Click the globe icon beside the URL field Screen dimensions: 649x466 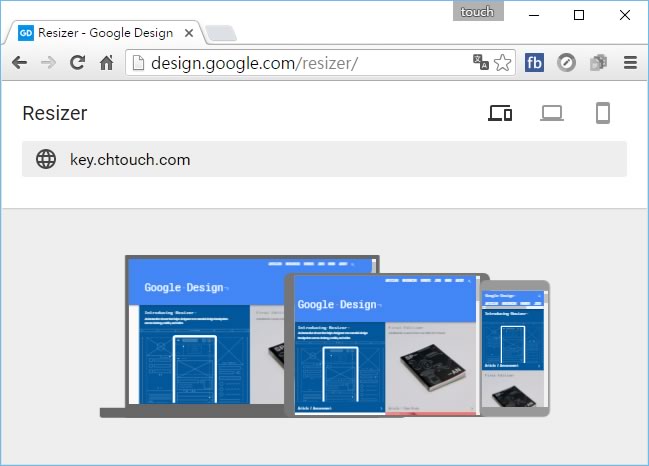tap(46, 159)
